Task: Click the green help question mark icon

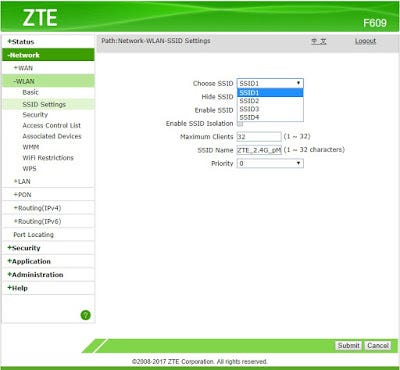Action: tap(85, 315)
